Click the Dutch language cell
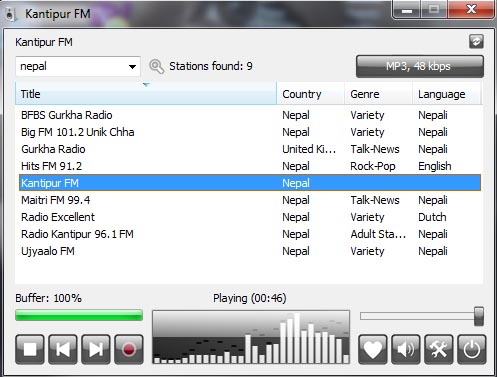 click(x=432, y=217)
